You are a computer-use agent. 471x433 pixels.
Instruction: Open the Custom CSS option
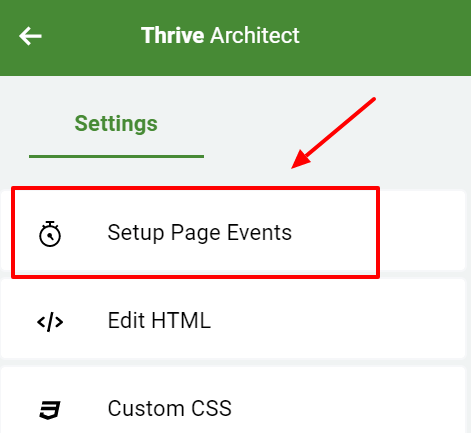tap(233, 400)
